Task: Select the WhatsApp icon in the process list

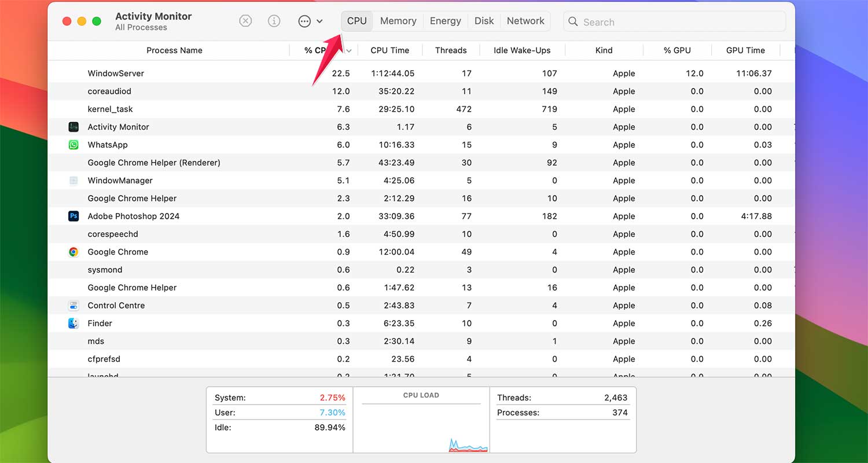Action: click(x=73, y=145)
